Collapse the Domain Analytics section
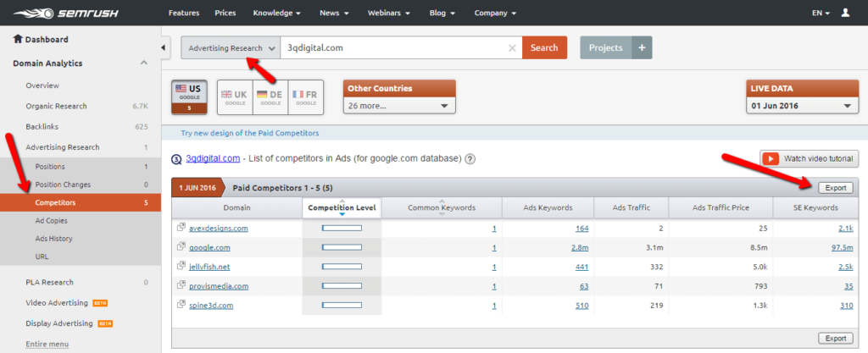Image resolution: width=868 pixels, height=353 pixels. coord(144,63)
